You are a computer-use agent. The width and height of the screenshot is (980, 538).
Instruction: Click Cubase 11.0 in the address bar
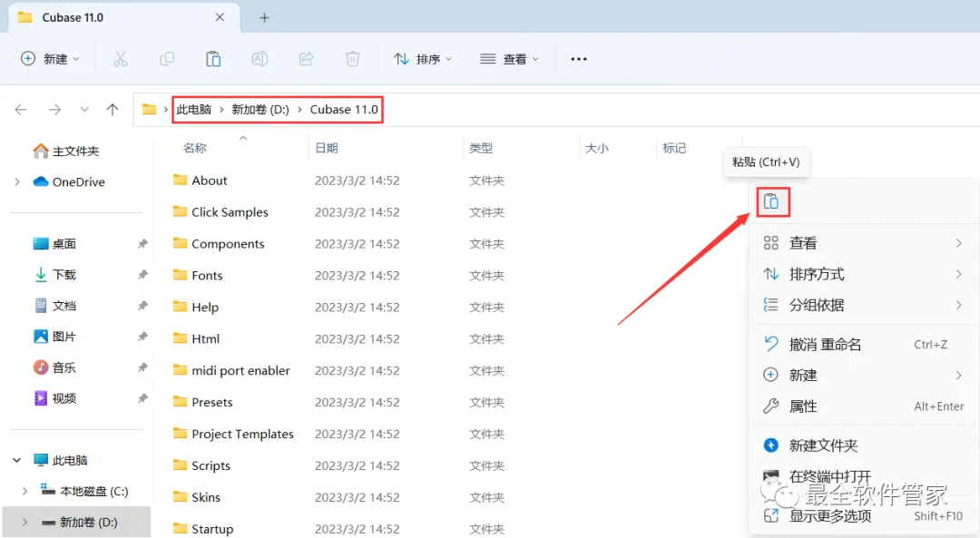coord(344,110)
